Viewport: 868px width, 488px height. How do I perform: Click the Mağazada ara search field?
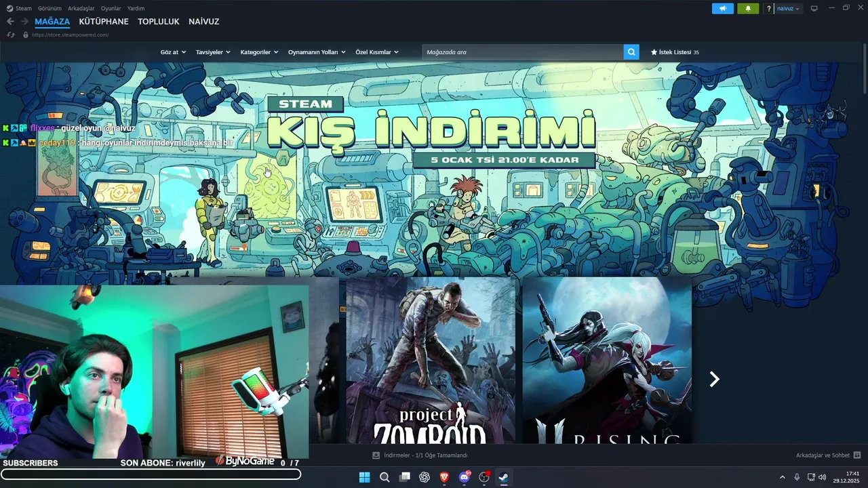(523, 52)
